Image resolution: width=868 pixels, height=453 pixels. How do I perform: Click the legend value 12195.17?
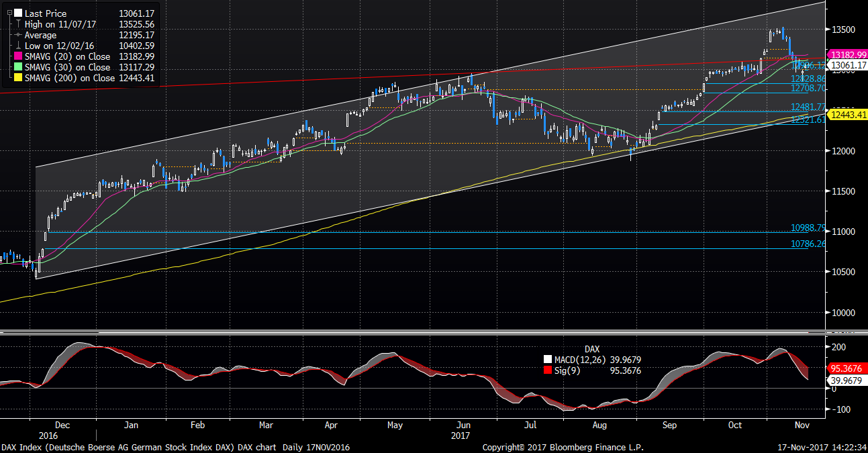click(136, 35)
